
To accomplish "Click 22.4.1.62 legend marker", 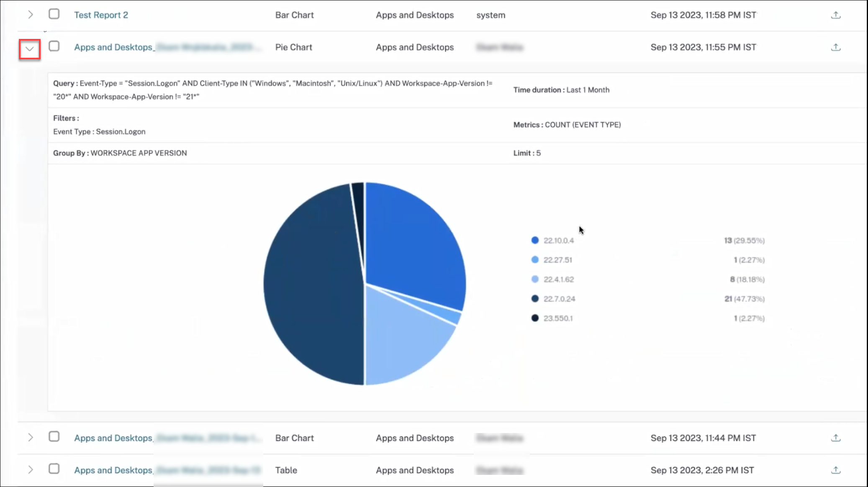I will [x=535, y=279].
